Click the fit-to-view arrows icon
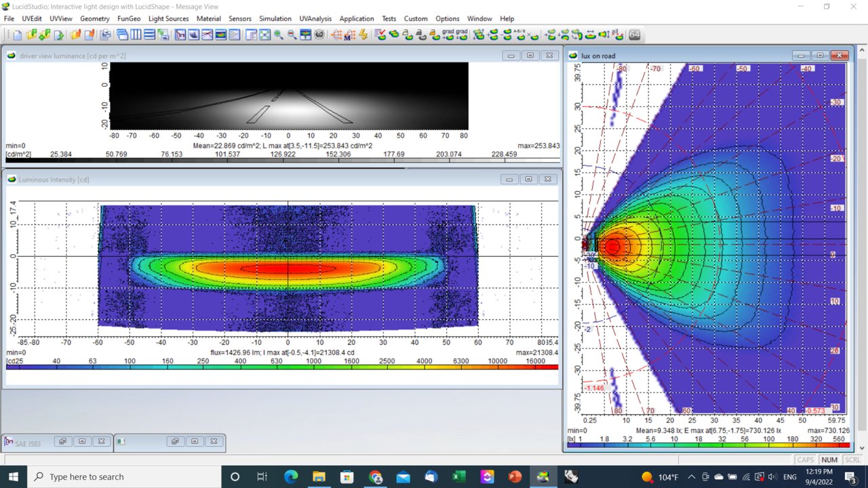 [x=264, y=35]
